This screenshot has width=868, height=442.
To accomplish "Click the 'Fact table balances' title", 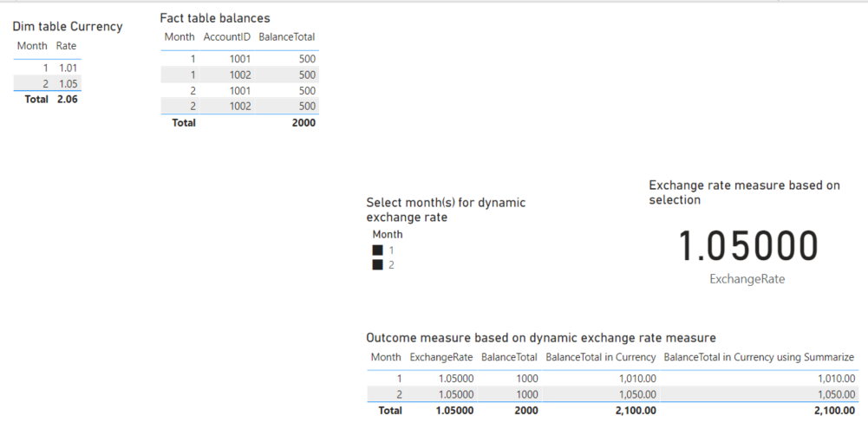I will coord(215,18).
